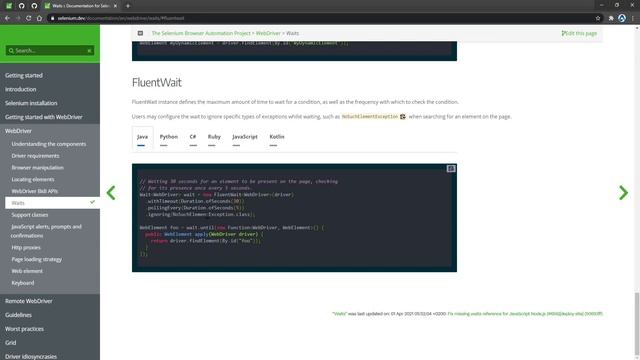The image size is (640, 360).
Task: Open the browser home page icon
Action: click(39, 18)
